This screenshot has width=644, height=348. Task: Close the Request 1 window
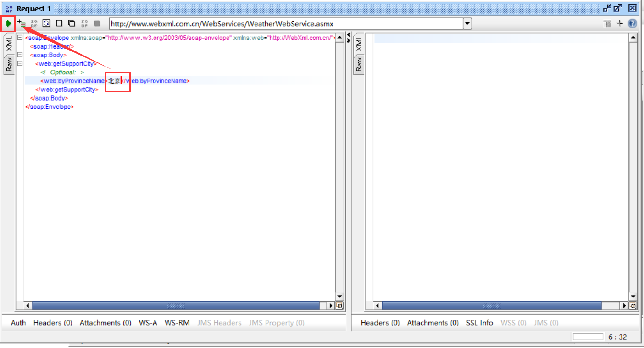coord(632,8)
